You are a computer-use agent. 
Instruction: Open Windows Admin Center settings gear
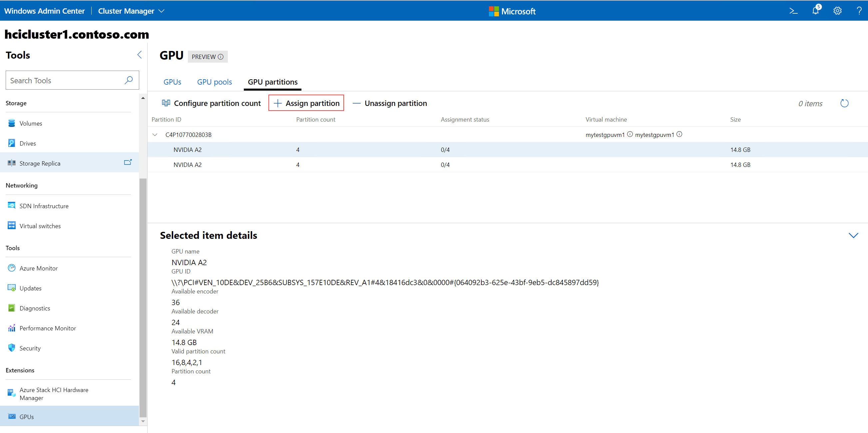click(x=837, y=10)
